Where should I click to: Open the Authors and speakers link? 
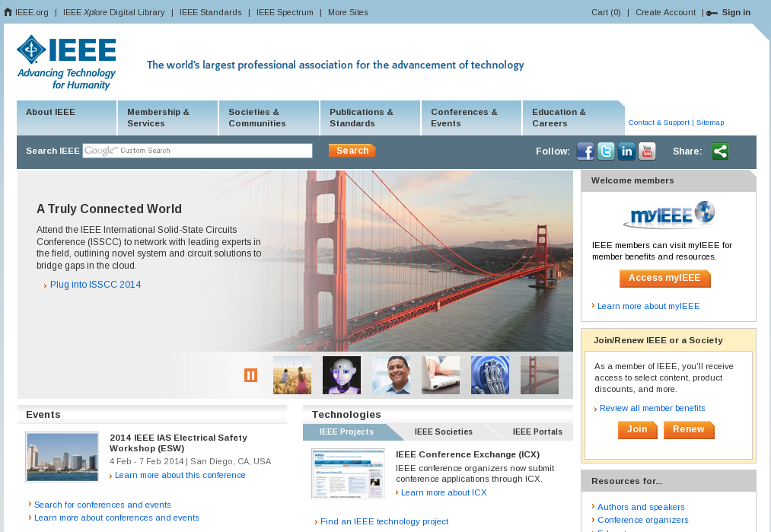641,507
